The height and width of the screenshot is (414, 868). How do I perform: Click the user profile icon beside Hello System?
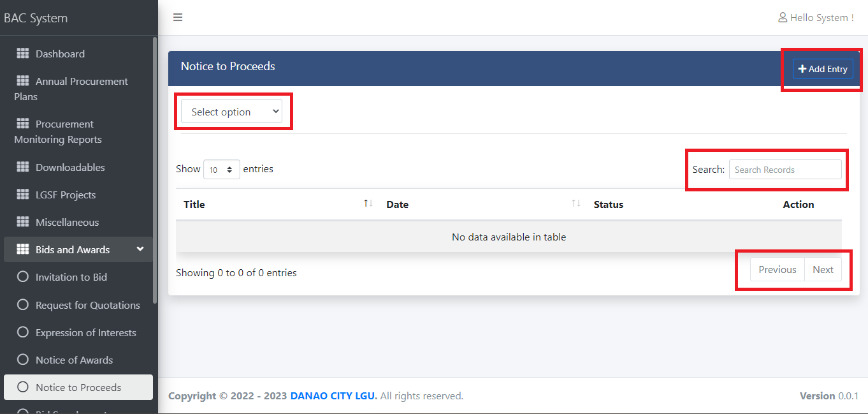tap(783, 18)
